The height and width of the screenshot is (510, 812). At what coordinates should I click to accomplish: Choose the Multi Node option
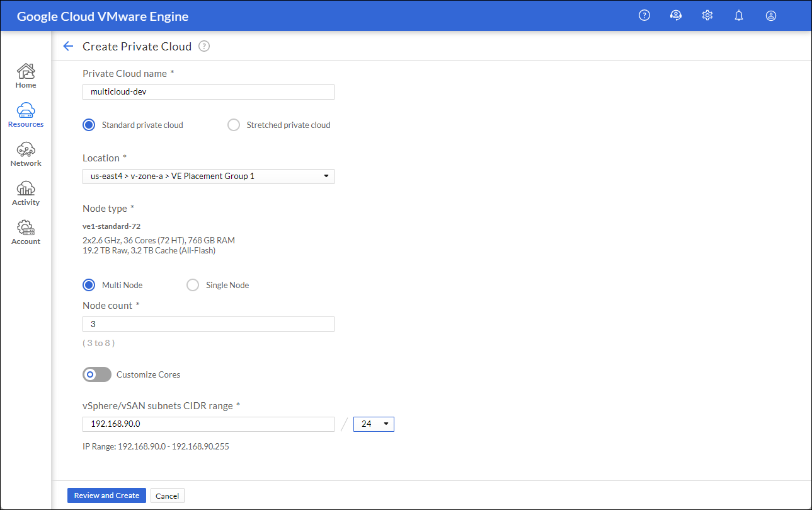click(x=89, y=285)
